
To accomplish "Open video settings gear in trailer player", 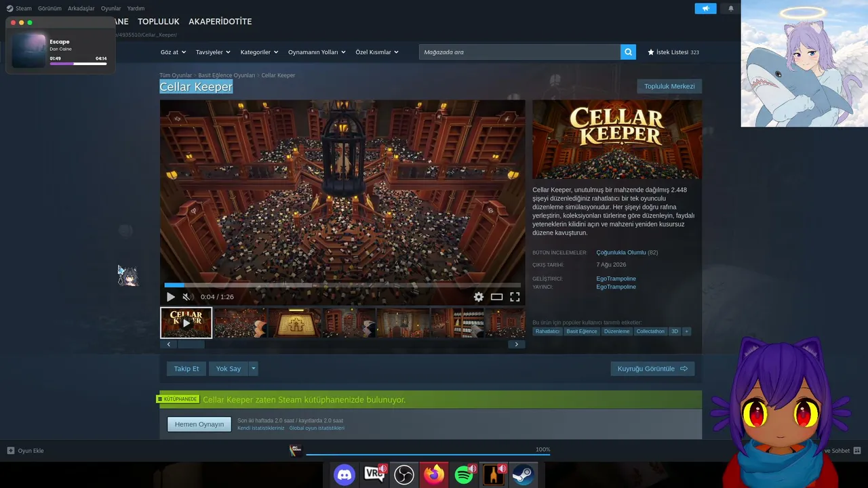I will click(x=479, y=297).
